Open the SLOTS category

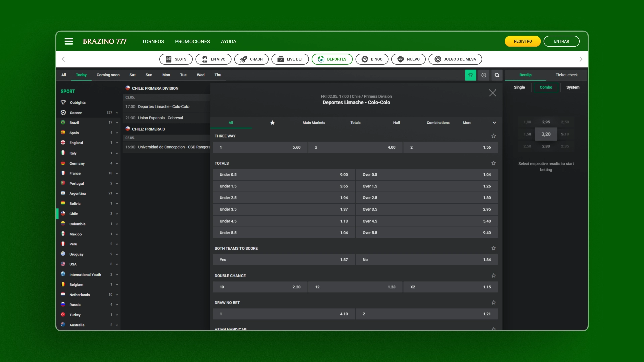[x=176, y=59]
